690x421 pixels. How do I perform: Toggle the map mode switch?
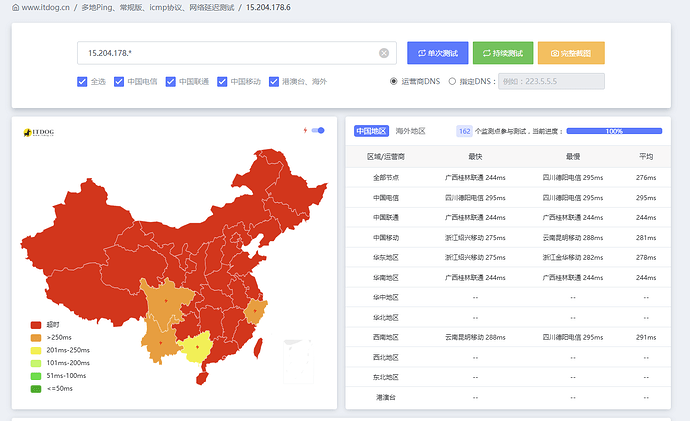pos(319,130)
